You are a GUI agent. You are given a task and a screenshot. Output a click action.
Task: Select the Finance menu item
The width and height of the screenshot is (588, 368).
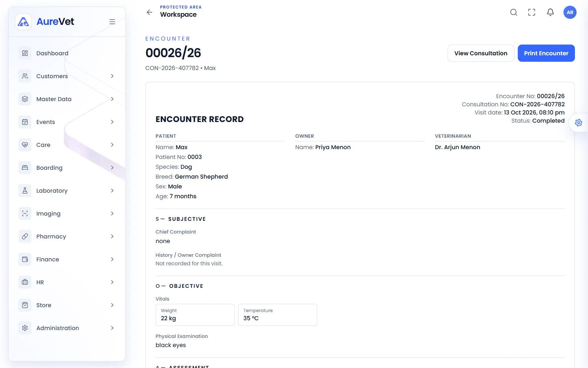67,259
